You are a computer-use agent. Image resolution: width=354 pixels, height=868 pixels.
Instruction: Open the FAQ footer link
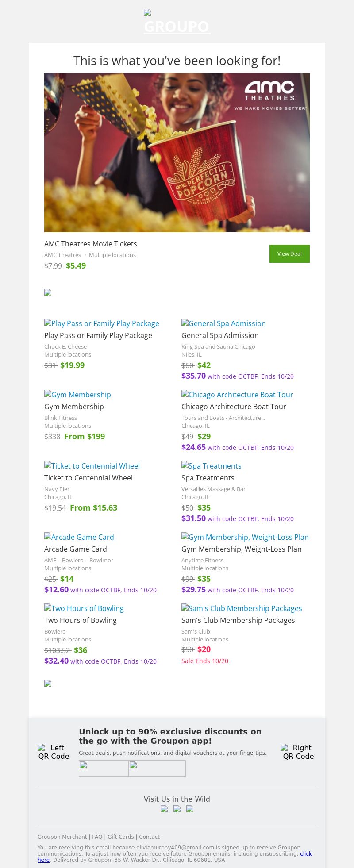point(97,837)
